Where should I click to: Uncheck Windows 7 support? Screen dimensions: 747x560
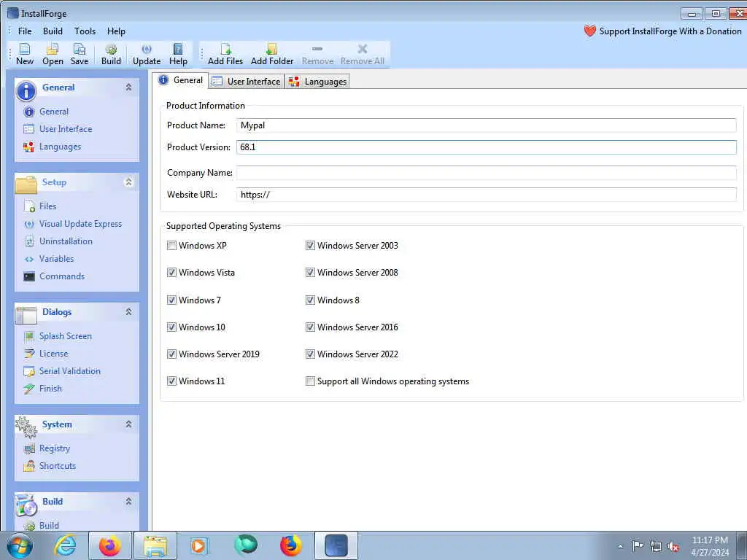click(171, 300)
